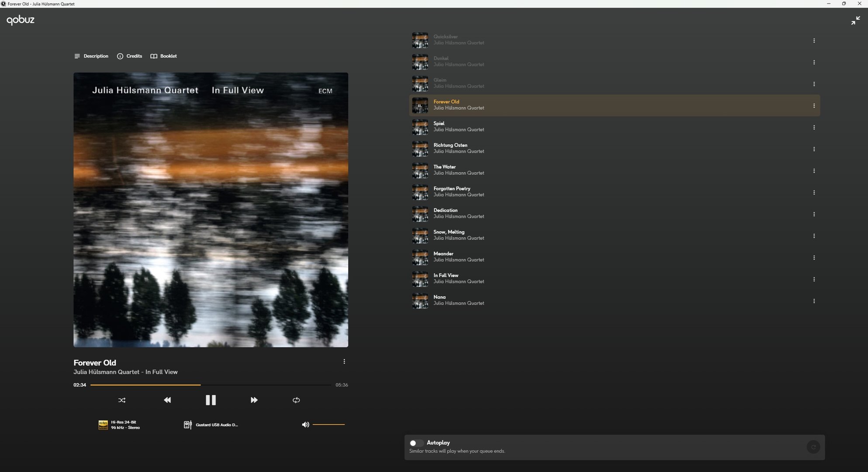This screenshot has width=868, height=472.
Task: Skip to the next track
Action: tap(254, 400)
